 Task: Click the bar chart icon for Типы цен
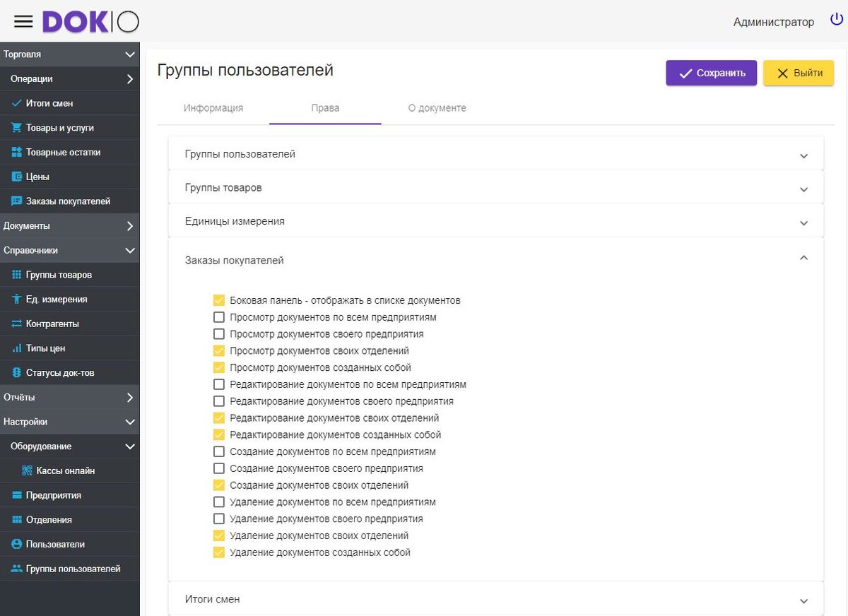(18, 348)
